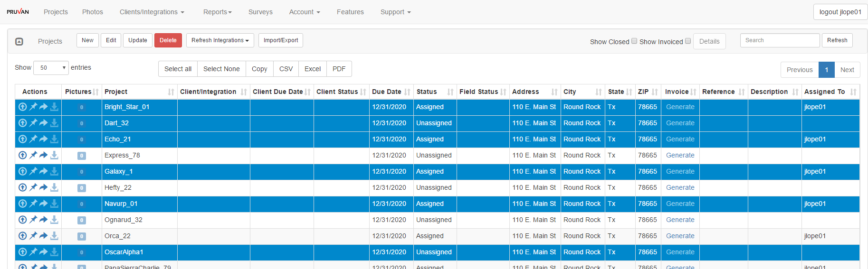The width and height of the screenshot is (868, 269).
Task: Tick the Show Invoiced checkbox
Action: click(x=687, y=41)
